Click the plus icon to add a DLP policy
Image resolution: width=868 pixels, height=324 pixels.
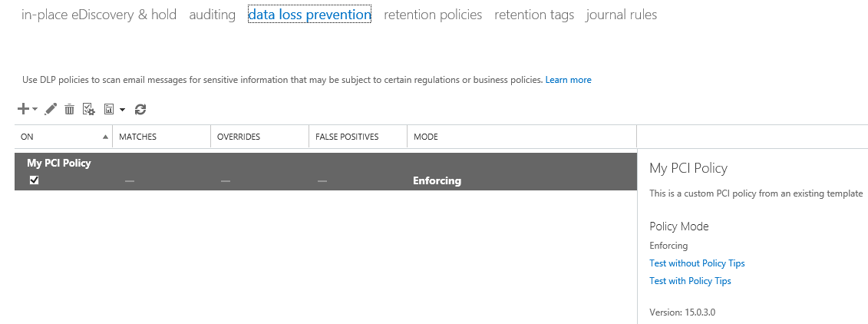[x=23, y=110]
